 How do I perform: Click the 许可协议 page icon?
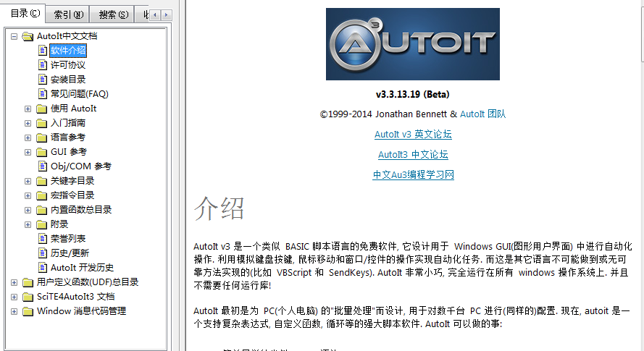[43, 65]
